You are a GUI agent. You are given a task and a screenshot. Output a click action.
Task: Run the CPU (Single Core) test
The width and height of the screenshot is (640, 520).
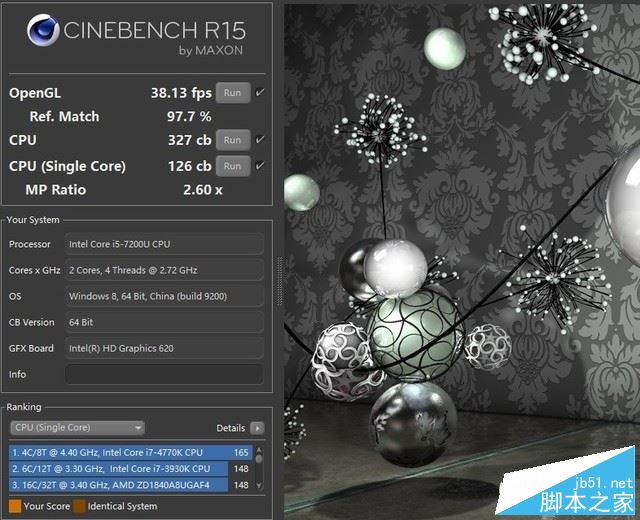click(x=233, y=166)
